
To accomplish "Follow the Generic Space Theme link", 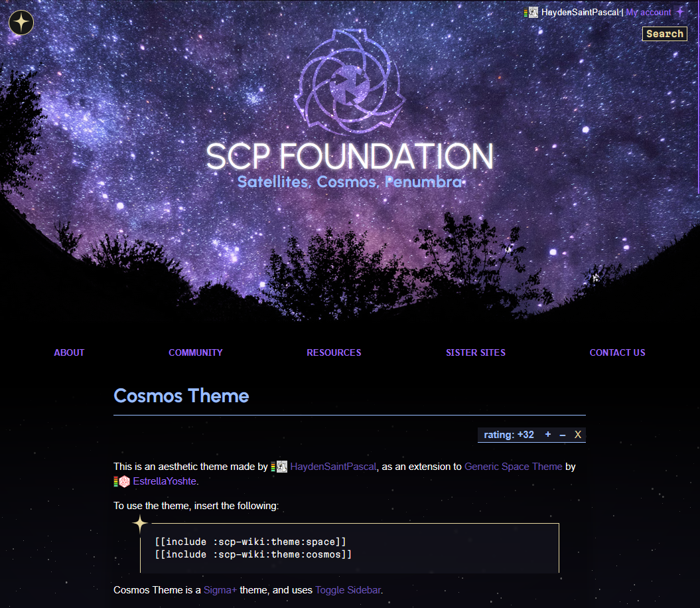I will [513, 467].
